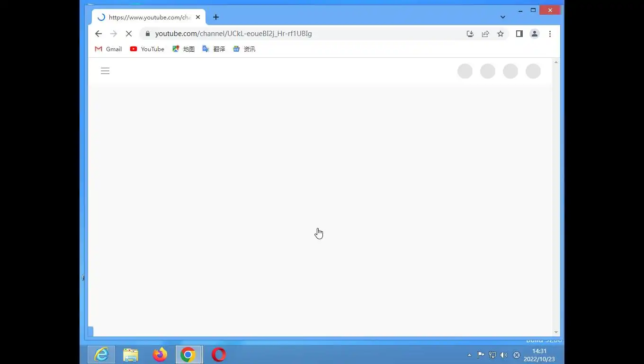Click the forward navigation arrow
Screen dimensions: 644x364
point(114,34)
